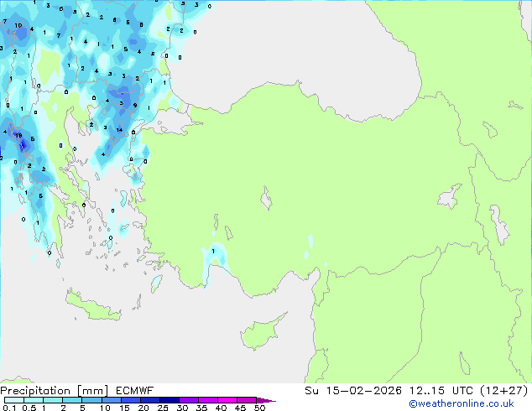Select the "ECMWF" model label
Screen dimensions: 532x411
[x=135, y=391]
